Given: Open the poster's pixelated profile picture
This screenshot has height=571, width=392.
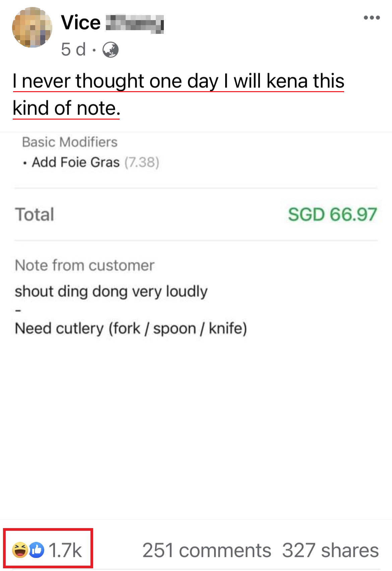Looking at the screenshot, I should click(x=32, y=27).
